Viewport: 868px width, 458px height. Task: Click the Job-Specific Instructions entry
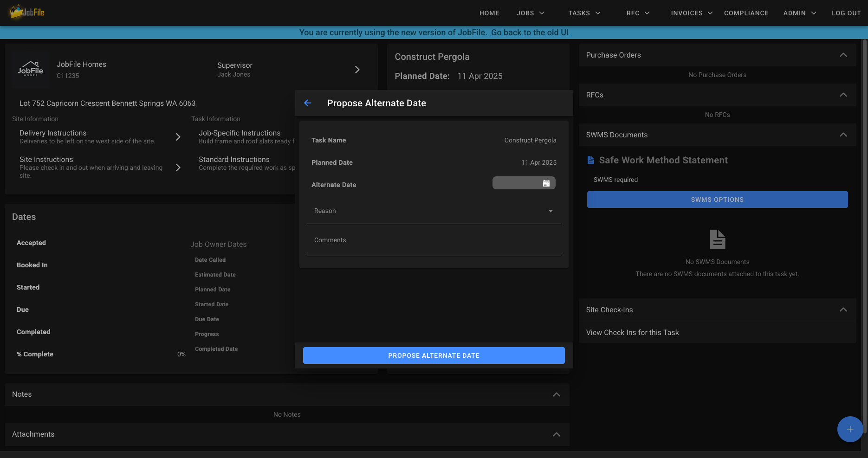click(x=246, y=137)
